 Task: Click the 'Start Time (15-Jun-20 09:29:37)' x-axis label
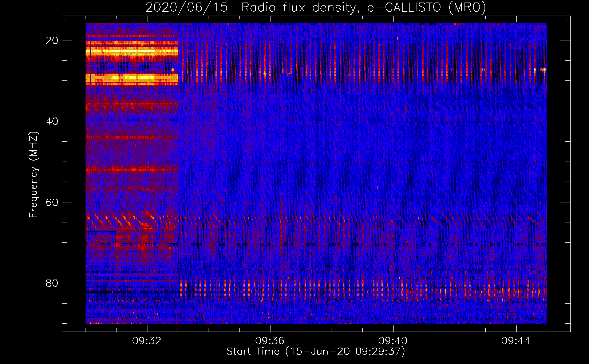316,351
